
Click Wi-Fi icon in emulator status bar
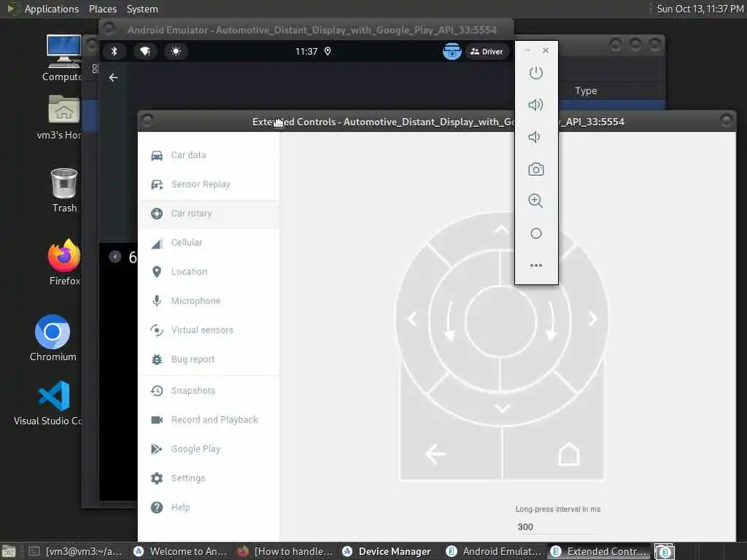point(145,52)
